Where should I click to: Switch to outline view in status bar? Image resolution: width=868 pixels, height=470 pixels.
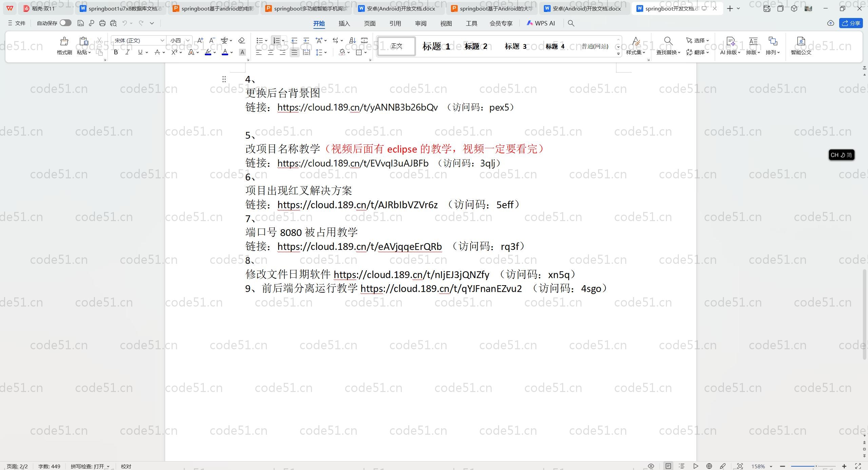pyautogui.click(x=682, y=466)
